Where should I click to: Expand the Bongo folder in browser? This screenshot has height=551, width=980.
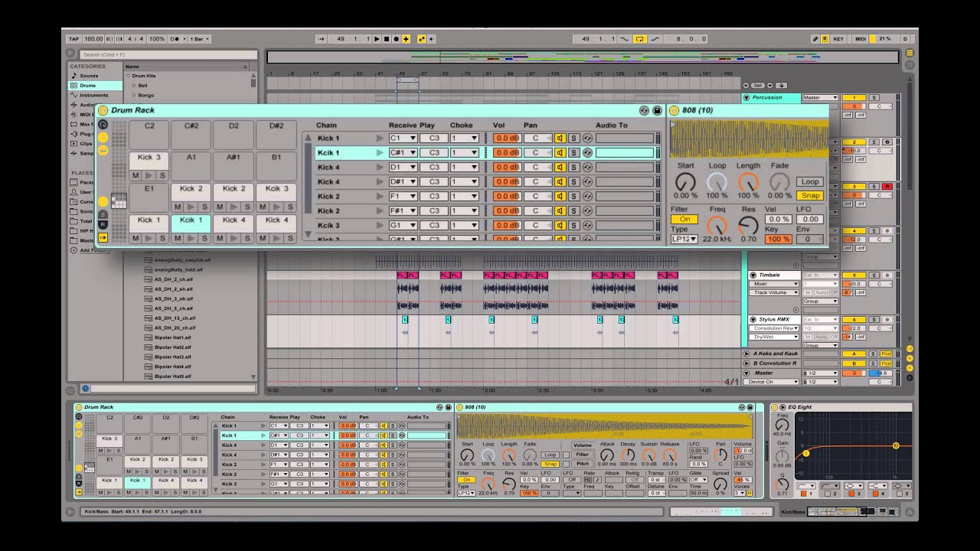click(x=134, y=95)
